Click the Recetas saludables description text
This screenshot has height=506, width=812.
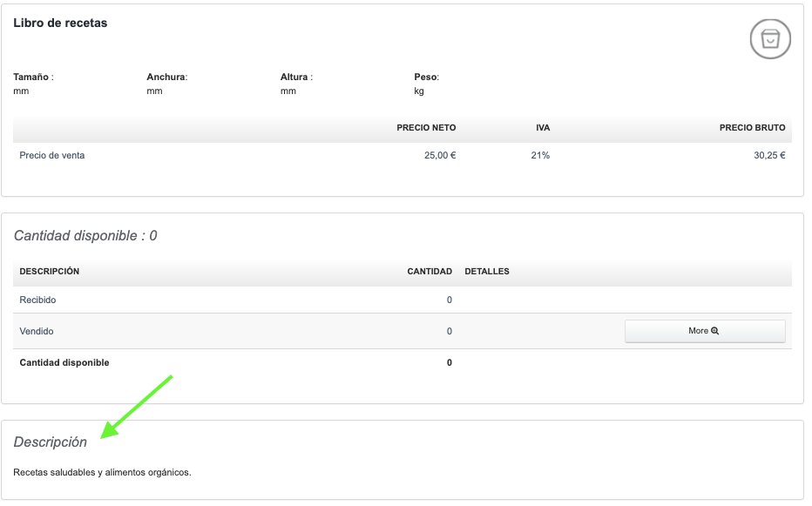click(x=102, y=473)
